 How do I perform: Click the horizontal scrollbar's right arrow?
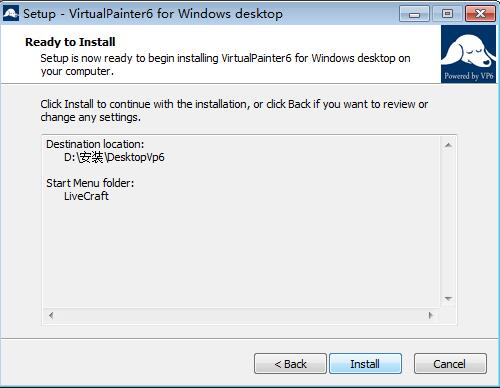pyautogui.click(x=430, y=315)
